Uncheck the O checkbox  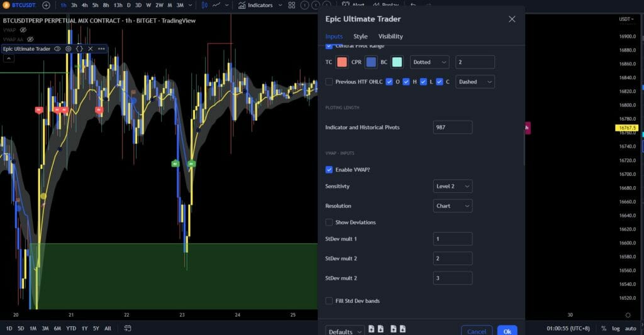(x=389, y=82)
